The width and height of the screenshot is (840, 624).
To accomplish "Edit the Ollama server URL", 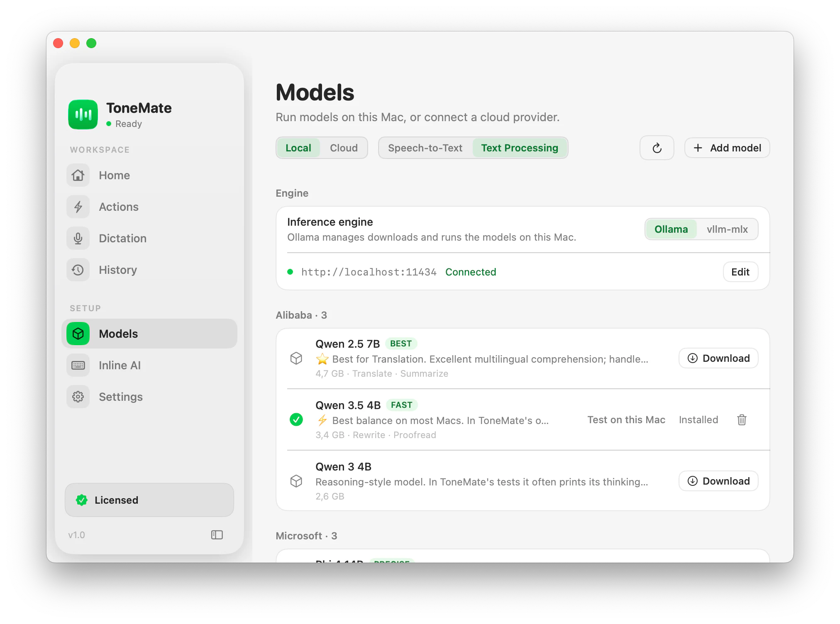I will [x=740, y=272].
